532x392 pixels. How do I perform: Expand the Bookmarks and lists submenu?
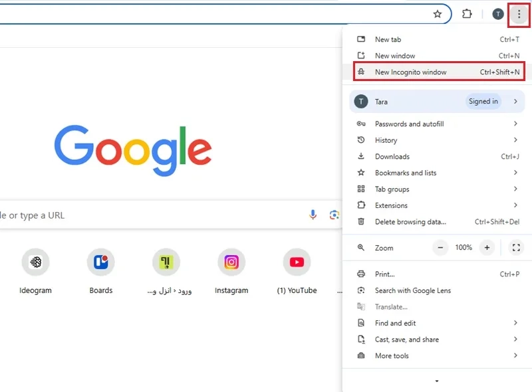[x=517, y=173]
